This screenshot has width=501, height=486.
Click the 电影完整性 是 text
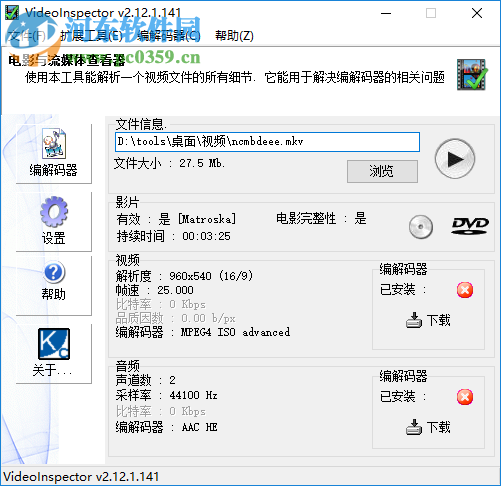[321, 219]
